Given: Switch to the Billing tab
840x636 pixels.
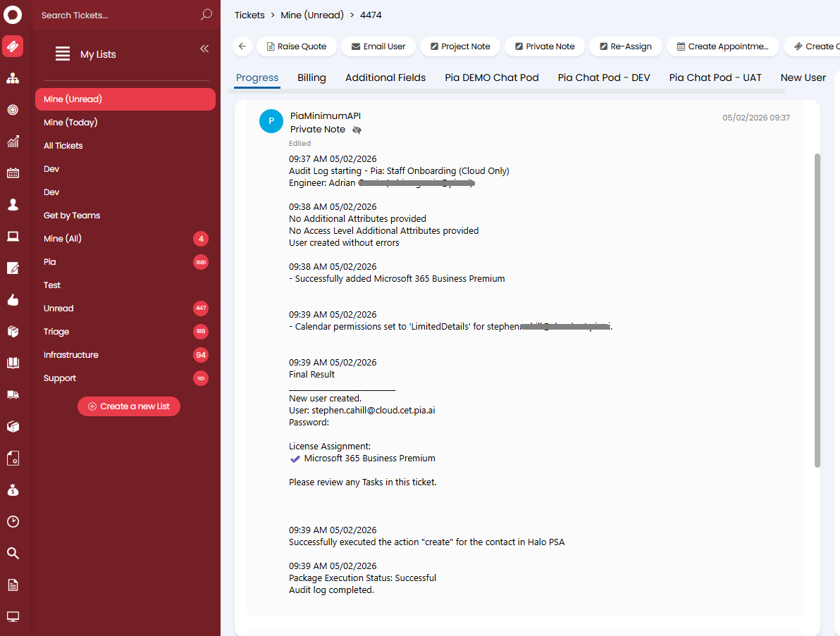Looking at the screenshot, I should click(311, 77).
